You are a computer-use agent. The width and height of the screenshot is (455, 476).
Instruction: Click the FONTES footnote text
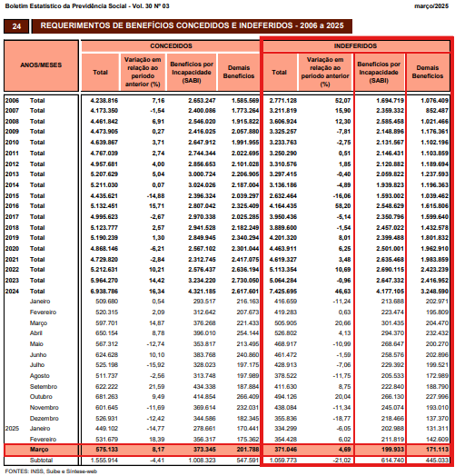point(51,471)
